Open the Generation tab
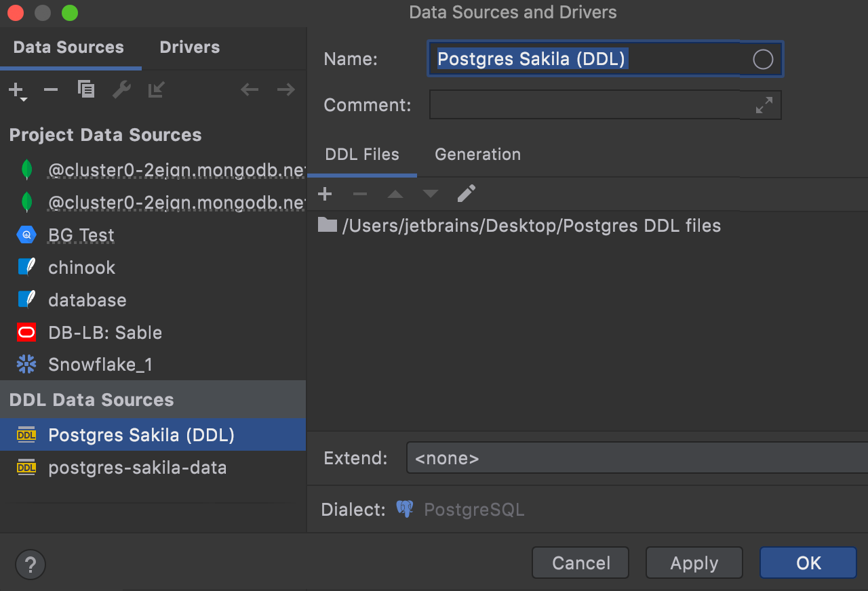Image resolution: width=868 pixels, height=591 pixels. 477,155
